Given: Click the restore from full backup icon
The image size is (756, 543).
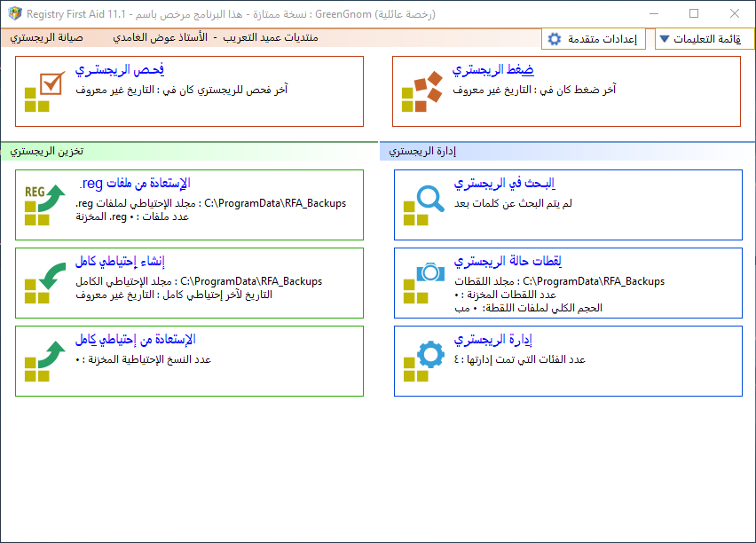Looking at the screenshot, I should tap(44, 361).
